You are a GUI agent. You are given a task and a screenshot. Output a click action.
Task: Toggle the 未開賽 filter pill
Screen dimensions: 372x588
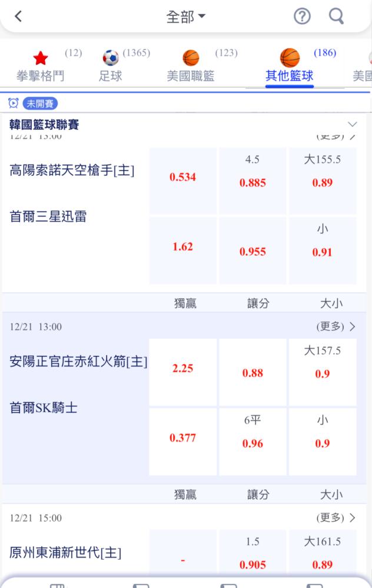(x=40, y=103)
